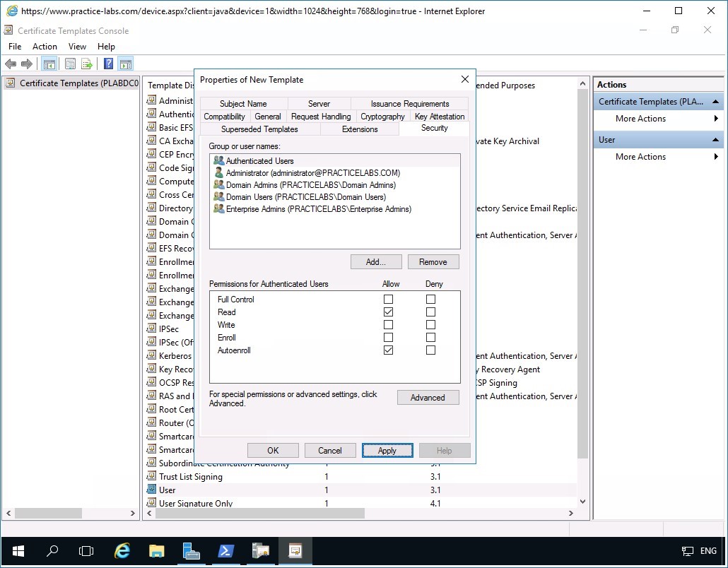728x568 pixels.
Task: Click the Enterprise Admins group icon
Action: [218, 209]
